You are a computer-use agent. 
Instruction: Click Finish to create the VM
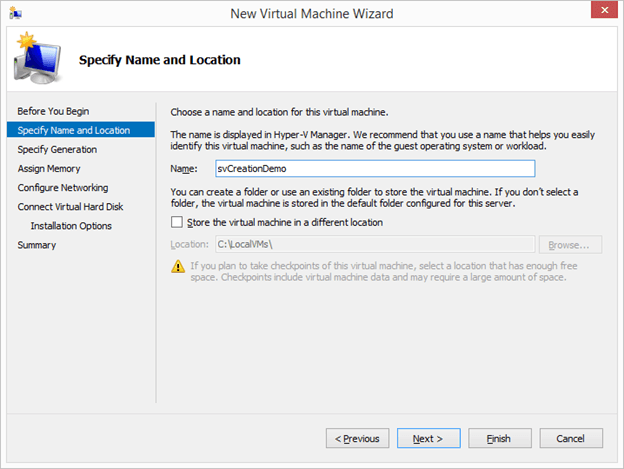pos(499,438)
